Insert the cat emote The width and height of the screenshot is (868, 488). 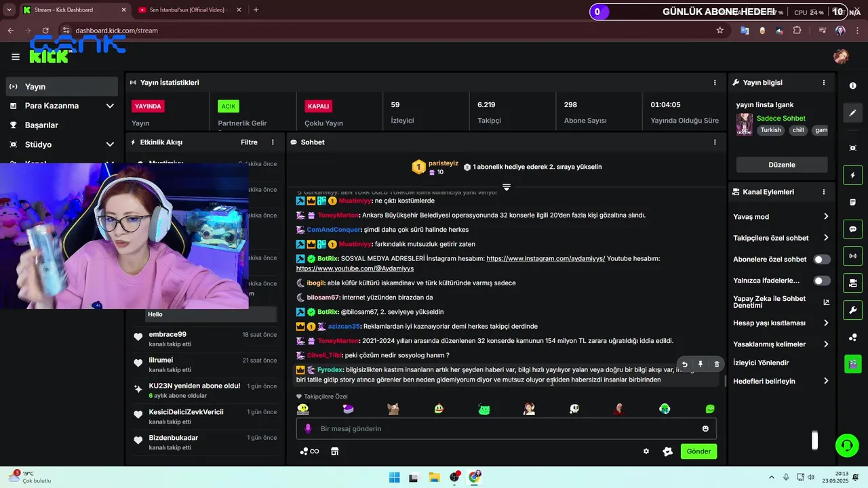coord(393,409)
